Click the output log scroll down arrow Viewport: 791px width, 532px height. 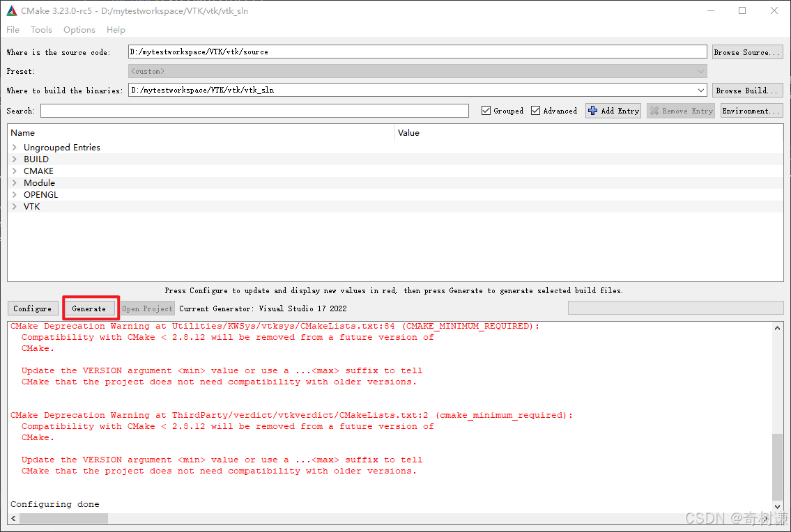coord(777,507)
